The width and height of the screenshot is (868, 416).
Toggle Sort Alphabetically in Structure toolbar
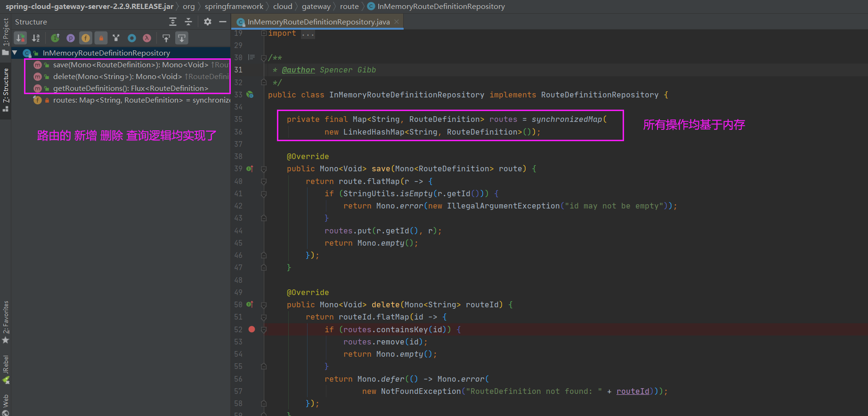click(x=36, y=38)
